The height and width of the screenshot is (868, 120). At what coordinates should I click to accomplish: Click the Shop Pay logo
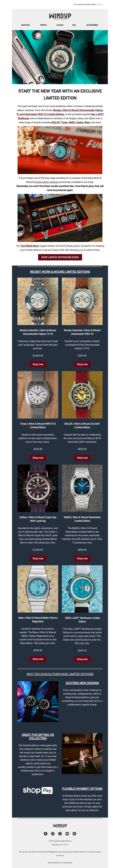click(38, 790)
